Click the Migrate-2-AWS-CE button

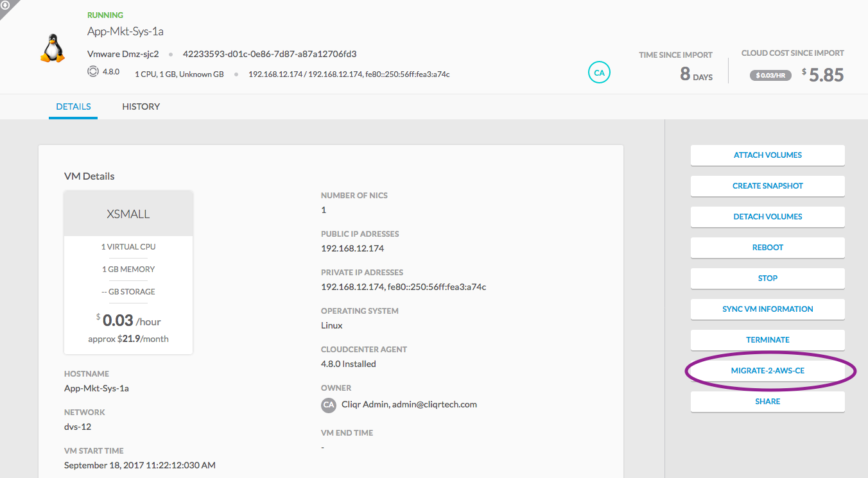(x=768, y=371)
